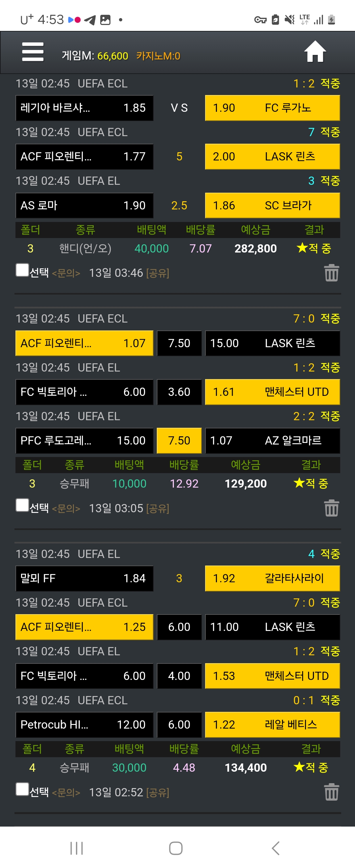Viewport: 355px width, 868px height.
Task: Delete the 13일 03:46 bet slip with trash icon
Action: pos(331,273)
